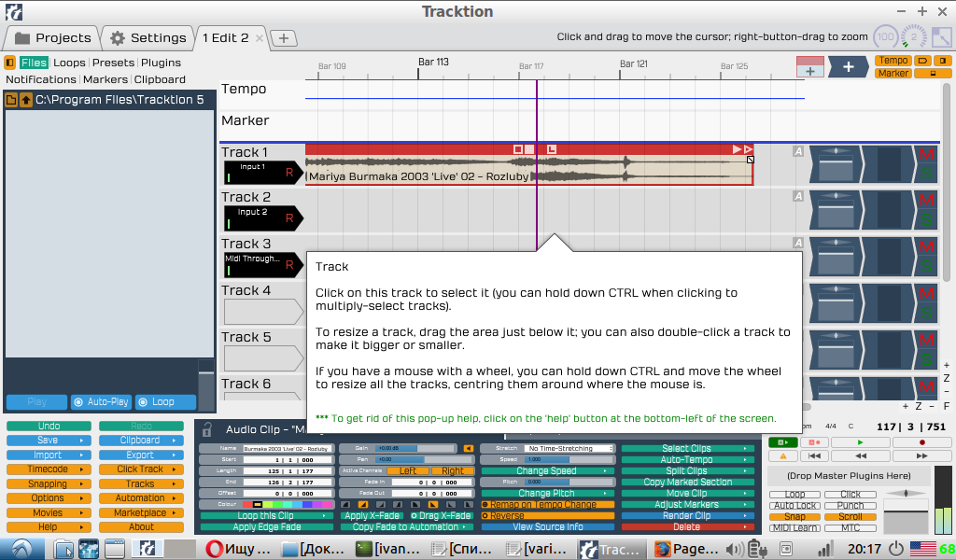The image size is (956, 560).
Task: Open the Render Clip menu
Action: (688, 515)
